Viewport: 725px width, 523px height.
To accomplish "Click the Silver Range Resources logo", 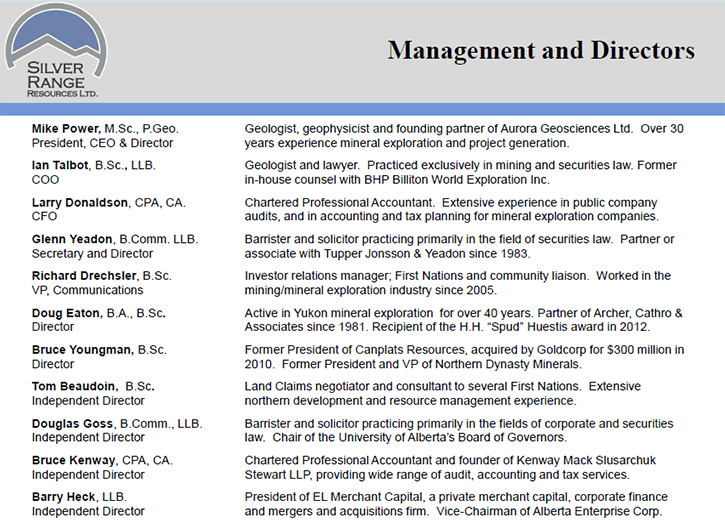I will (x=56, y=50).
